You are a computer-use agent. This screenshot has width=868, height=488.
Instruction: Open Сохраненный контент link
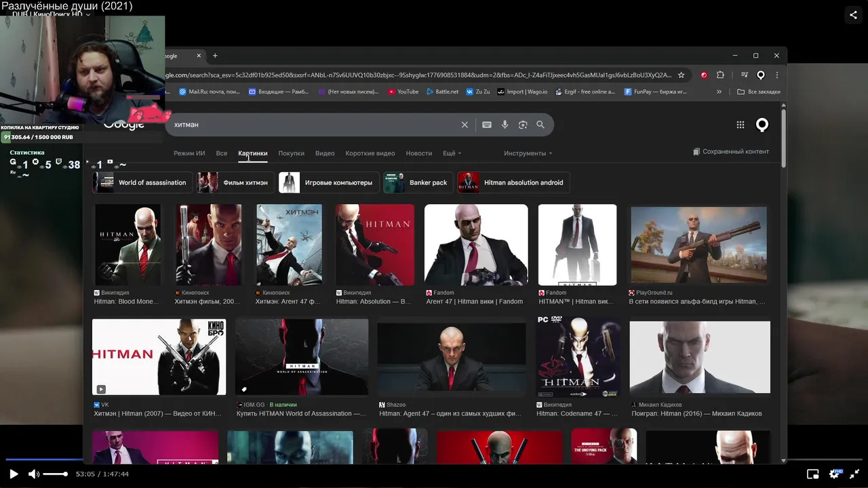(731, 152)
